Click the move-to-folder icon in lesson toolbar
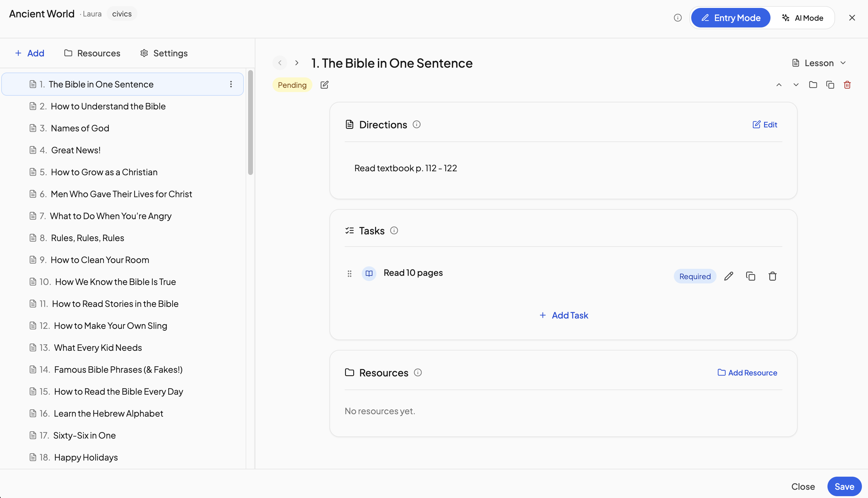The height and width of the screenshot is (498, 868). [813, 85]
